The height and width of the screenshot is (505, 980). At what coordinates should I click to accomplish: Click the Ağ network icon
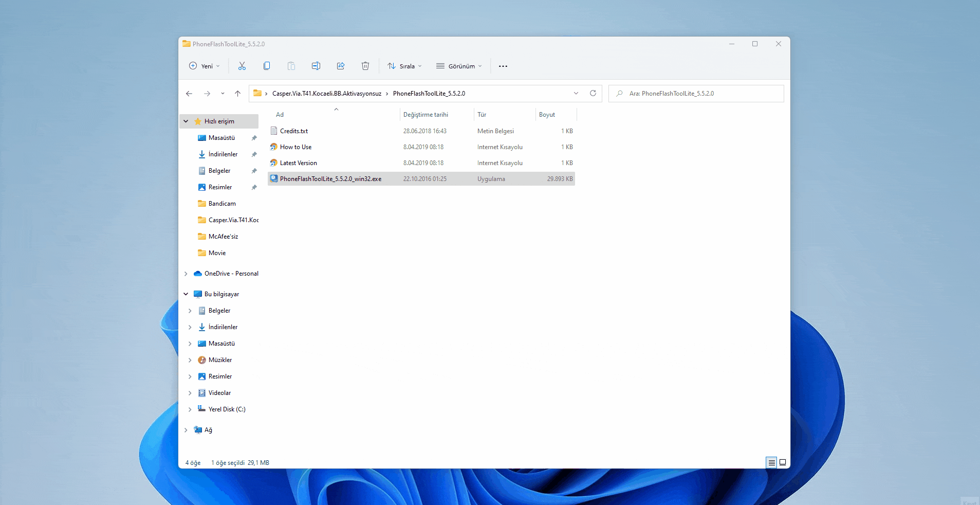point(198,430)
